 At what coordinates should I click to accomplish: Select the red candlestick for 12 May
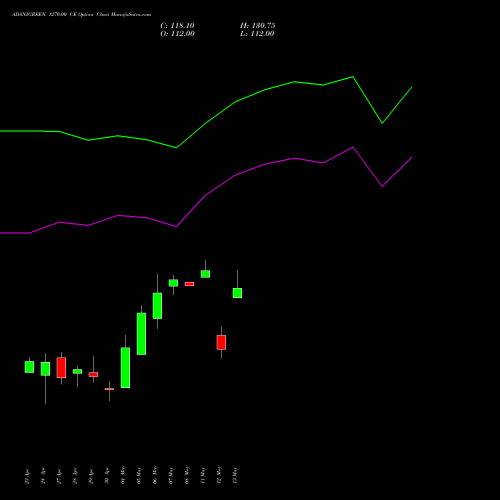tap(221, 342)
